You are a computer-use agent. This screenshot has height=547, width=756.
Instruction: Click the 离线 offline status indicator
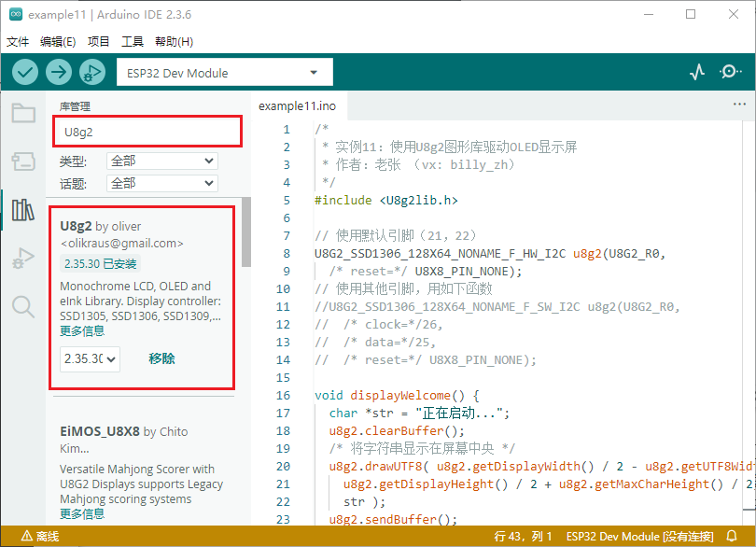click(40, 537)
